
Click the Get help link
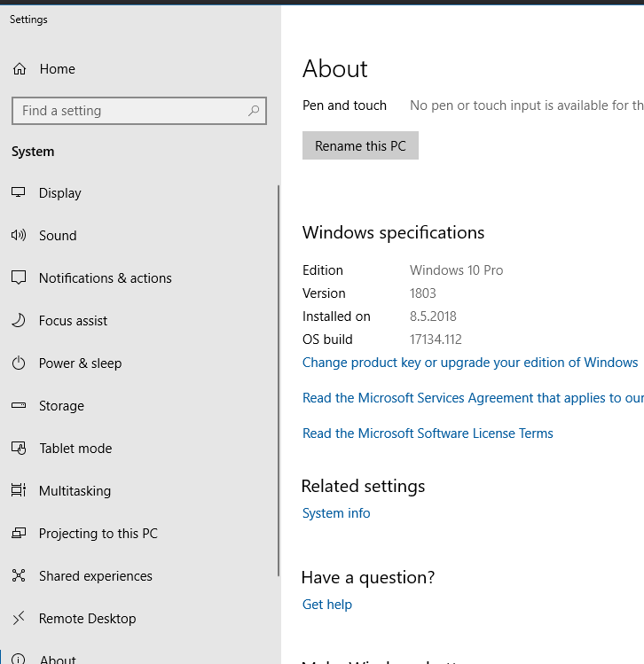click(327, 605)
